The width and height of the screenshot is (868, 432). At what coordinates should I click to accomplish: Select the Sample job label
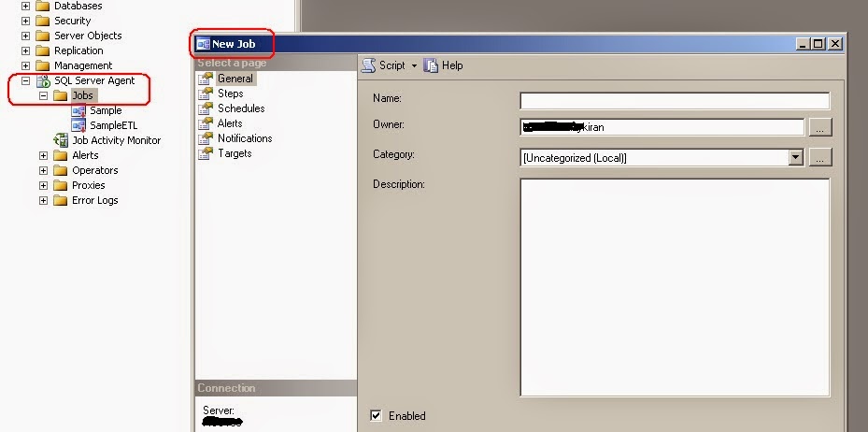106,110
